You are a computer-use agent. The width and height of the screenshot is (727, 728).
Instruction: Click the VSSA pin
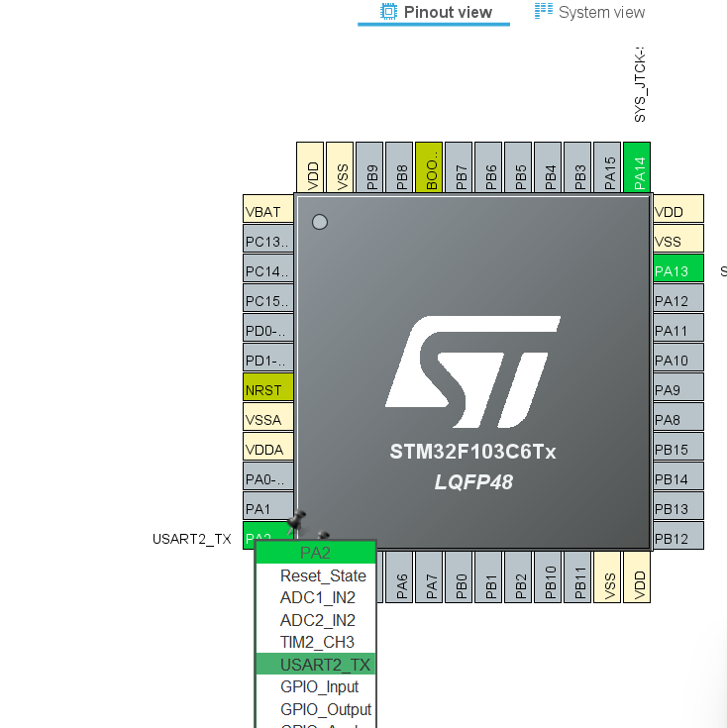268,416
